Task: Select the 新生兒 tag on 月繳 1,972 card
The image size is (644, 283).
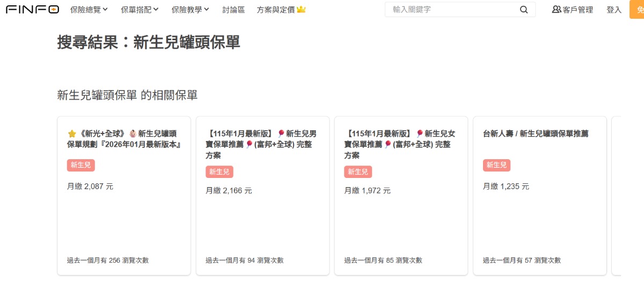Action: point(358,172)
